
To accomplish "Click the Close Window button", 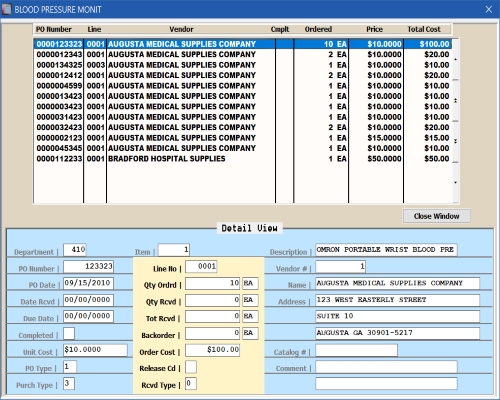I will click(x=437, y=216).
